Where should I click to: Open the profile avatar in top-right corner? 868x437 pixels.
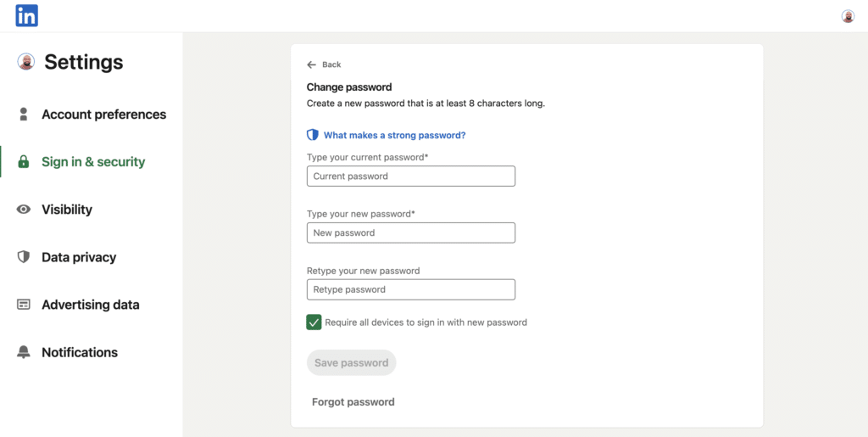pyautogui.click(x=848, y=16)
